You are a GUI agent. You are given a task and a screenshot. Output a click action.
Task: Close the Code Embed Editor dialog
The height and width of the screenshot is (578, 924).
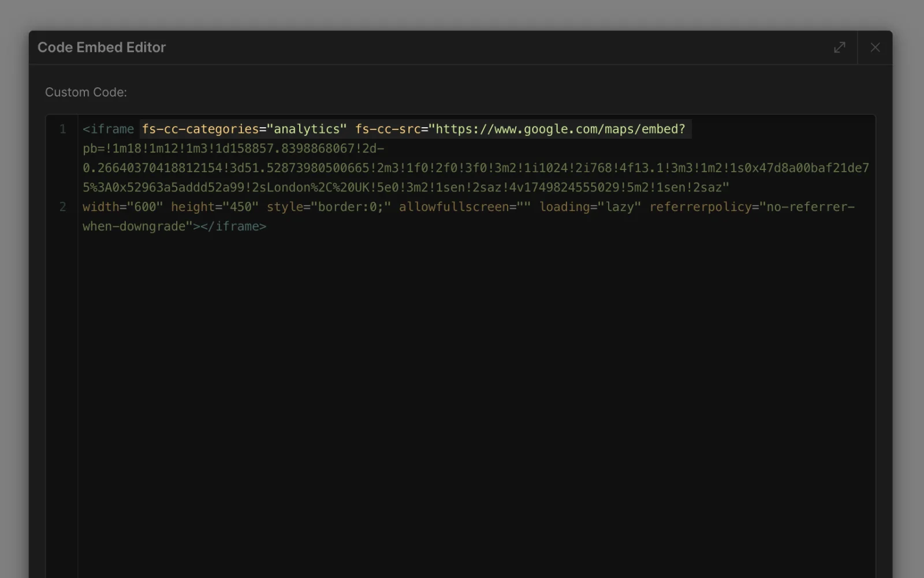pos(875,47)
